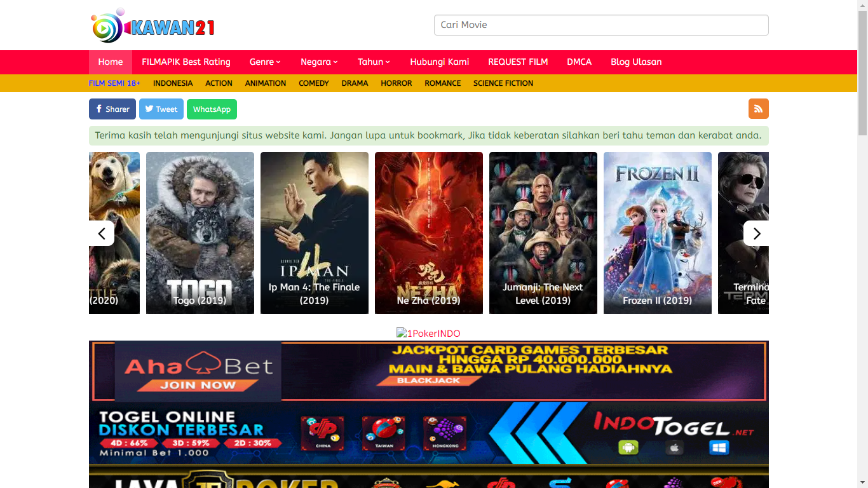This screenshot has height=488, width=868.
Task: Click the bookmark thank-you notice text
Action: [428, 135]
